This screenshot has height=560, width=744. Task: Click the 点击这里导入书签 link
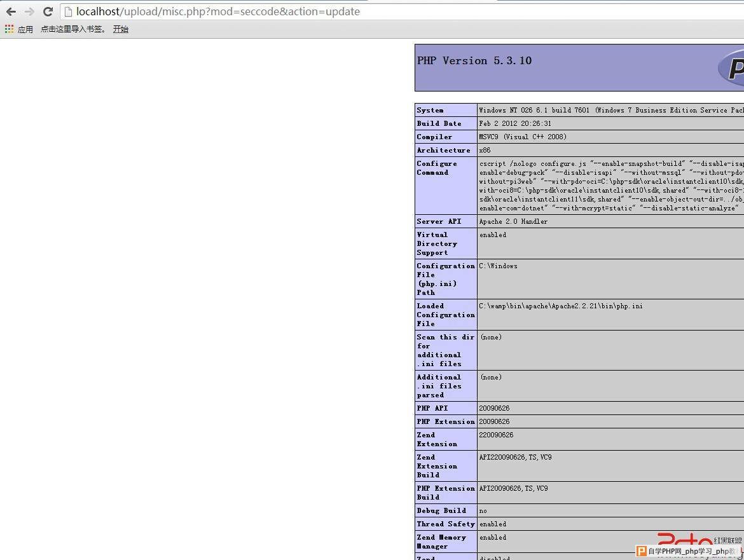point(72,29)
